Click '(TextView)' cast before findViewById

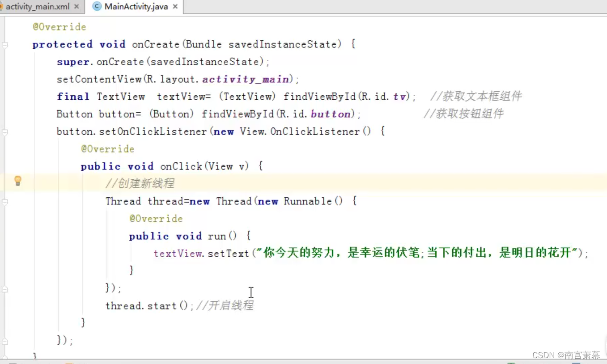(x=248, y=97)
